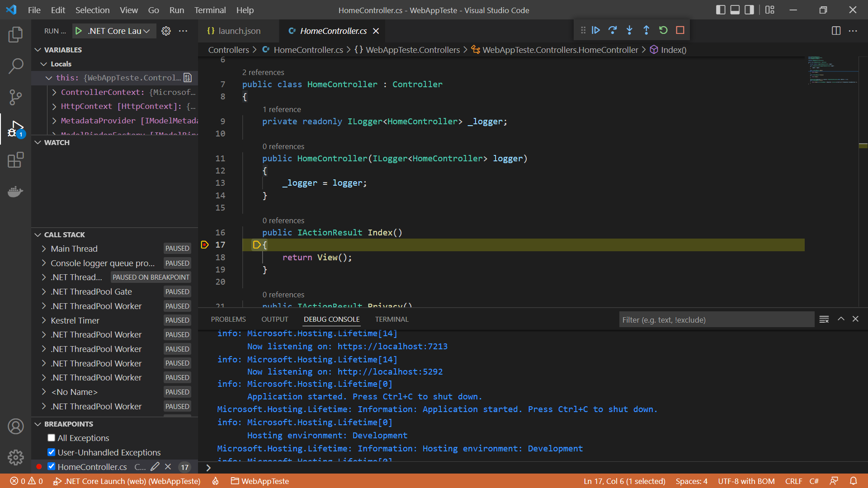
Task: Switch to the launch.json tab
Action: (239, 31)
